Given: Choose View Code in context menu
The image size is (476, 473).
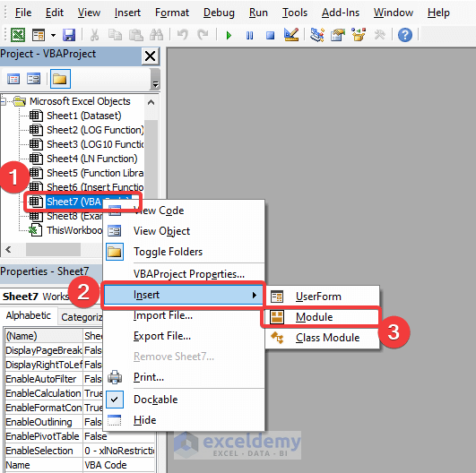Looking at the screenshot, I should point(184,211).
